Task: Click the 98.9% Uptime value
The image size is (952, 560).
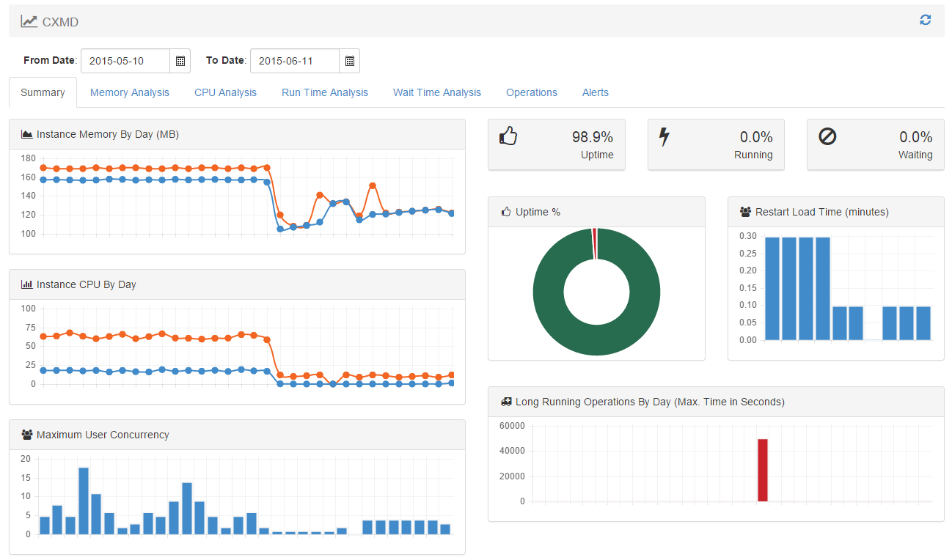Action: coord(593,137)
